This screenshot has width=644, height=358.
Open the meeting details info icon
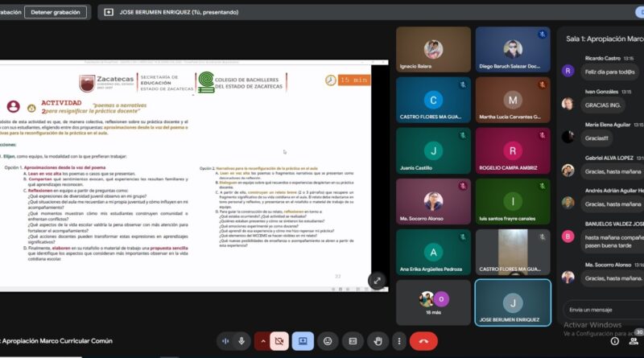614,341
